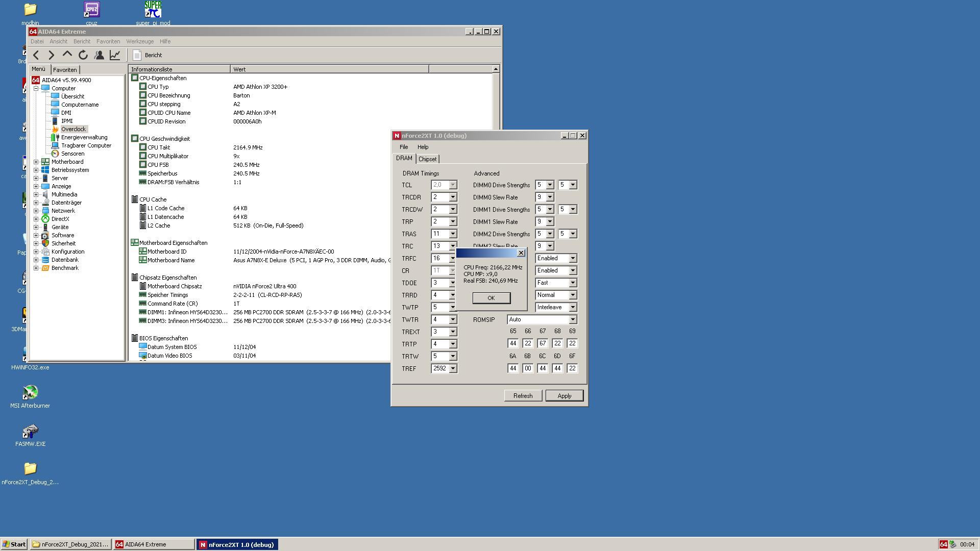The image size is (980, 551).
Task: Select DMI tree entry
Action: point(66,113)
